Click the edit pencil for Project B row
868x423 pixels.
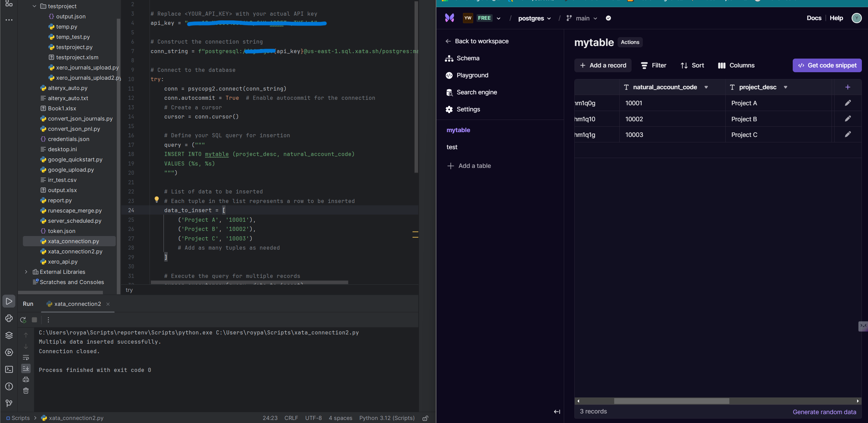pos(848,119)
